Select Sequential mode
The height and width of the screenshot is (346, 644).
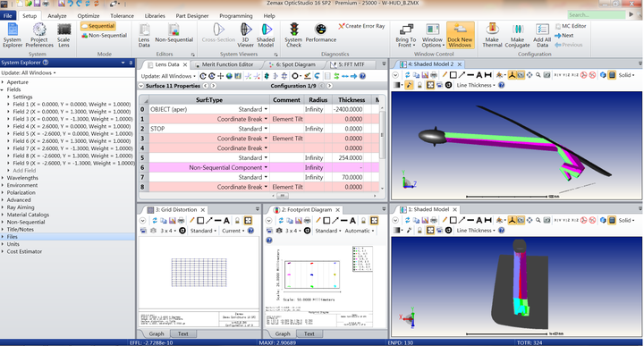pyautogui.click(x=97, y=26)
